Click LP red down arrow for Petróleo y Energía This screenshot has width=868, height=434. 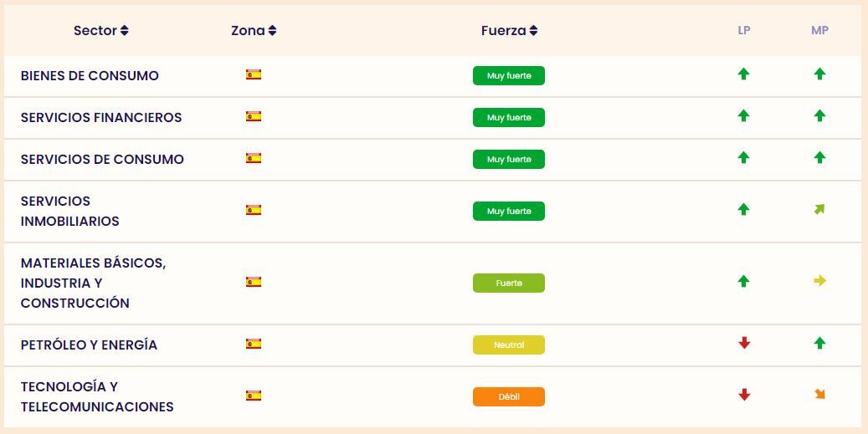743,343
